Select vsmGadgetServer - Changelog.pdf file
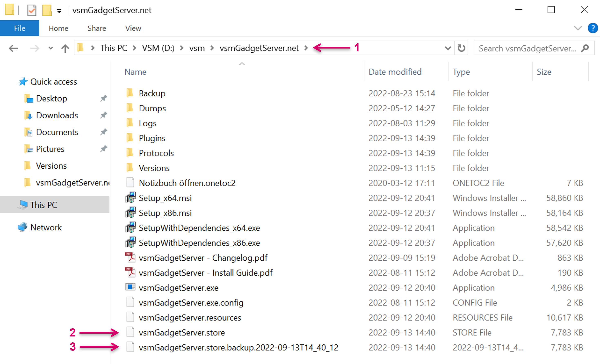This screenshot has width=600, height=364. click(x=203, y=258)
